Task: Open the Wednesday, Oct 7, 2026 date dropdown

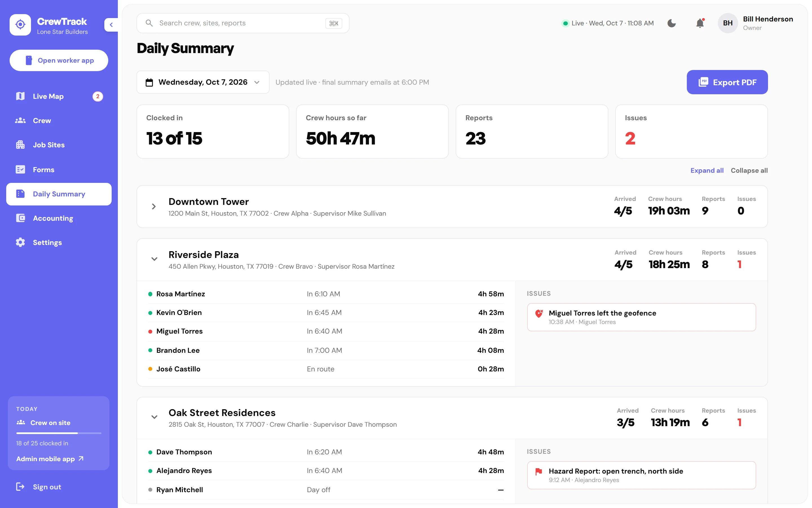Action: click(203, 82)
